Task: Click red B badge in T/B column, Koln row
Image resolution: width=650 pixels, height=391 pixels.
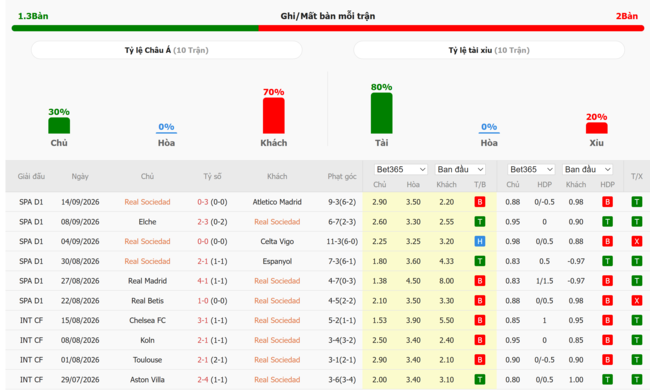Action: 480,340
